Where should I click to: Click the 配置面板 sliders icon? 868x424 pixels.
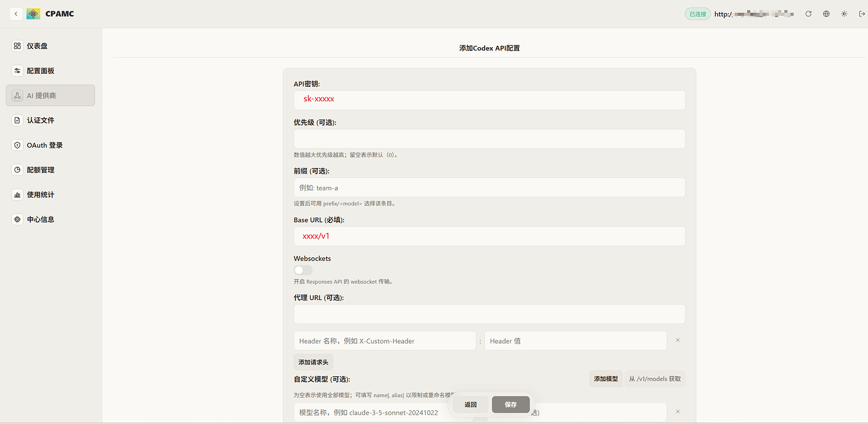point(18,70)
